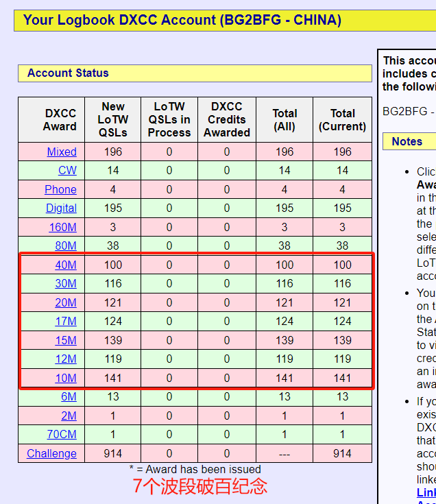This screenshot has height=504, width=436.
Task: Click the DXCC Credits Awarded column header
Action: point(227,119)
